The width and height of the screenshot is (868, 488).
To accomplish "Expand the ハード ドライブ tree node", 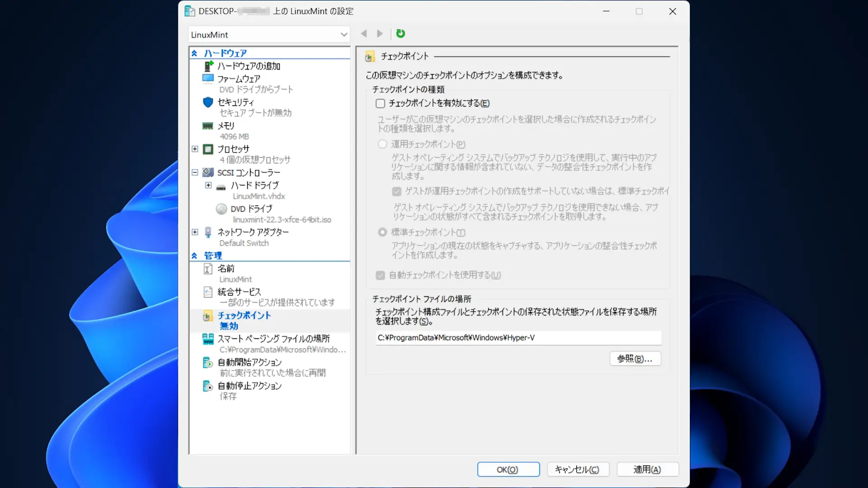I will [208, 185].
